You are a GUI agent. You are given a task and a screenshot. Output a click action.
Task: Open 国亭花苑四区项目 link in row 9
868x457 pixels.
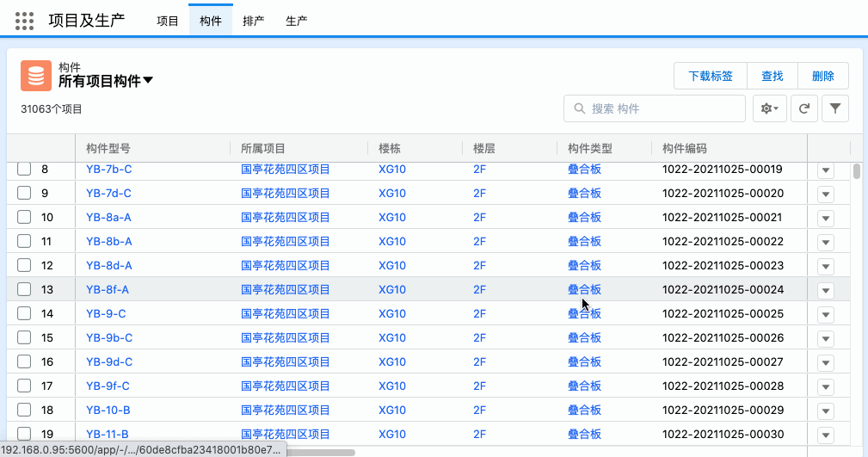coord(285,193)
